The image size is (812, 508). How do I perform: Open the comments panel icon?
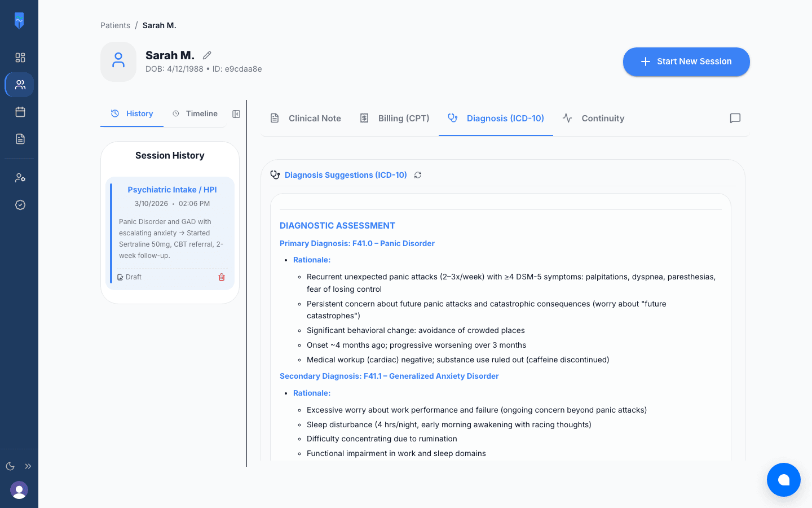[x=735, y=118]
